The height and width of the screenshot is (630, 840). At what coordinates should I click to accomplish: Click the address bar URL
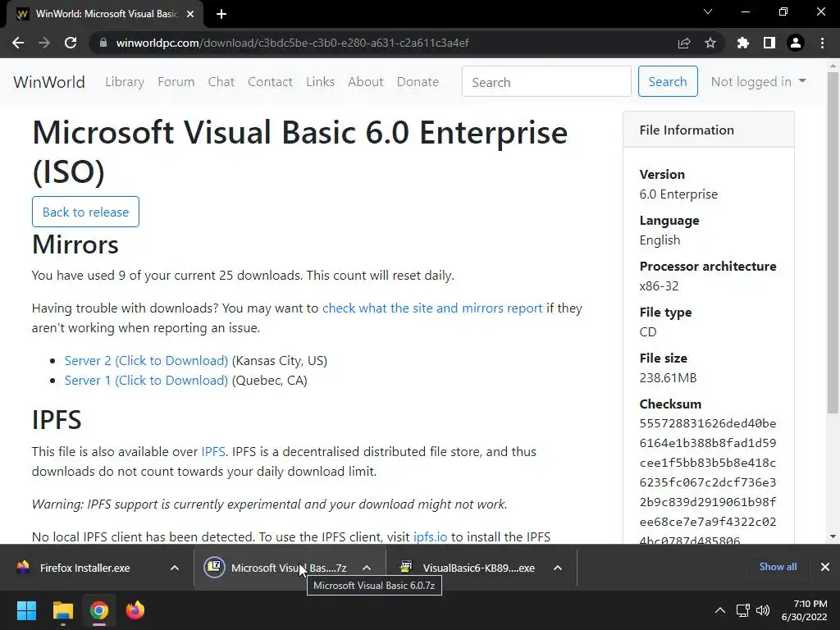click(x=293, y=43)
